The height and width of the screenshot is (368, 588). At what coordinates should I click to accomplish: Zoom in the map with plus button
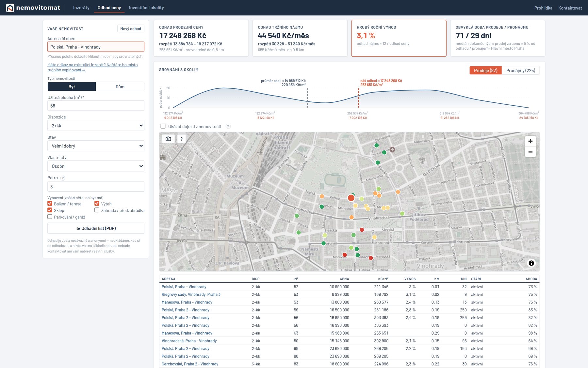tap(530, 141)
